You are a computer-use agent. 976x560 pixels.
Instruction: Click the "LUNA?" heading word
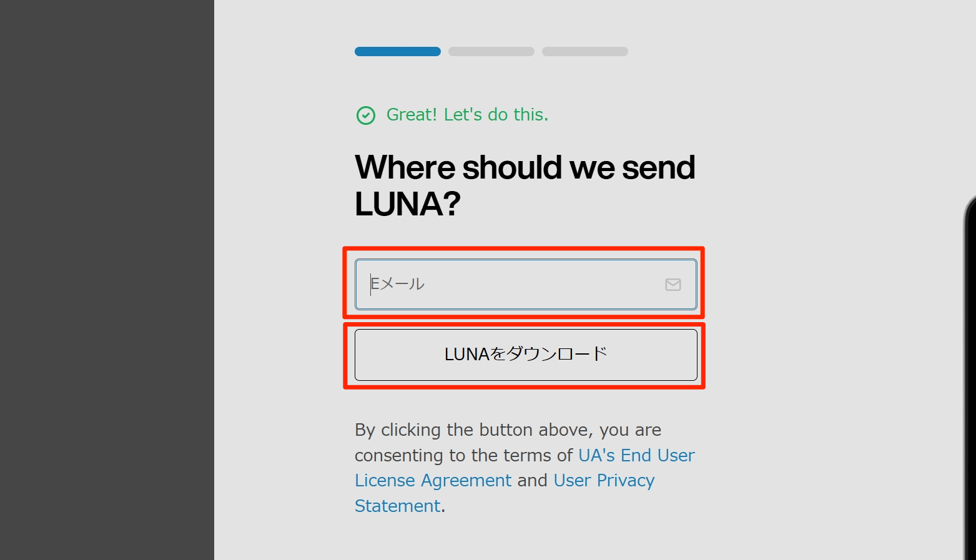pyautogui.click(x=408, y=204)
